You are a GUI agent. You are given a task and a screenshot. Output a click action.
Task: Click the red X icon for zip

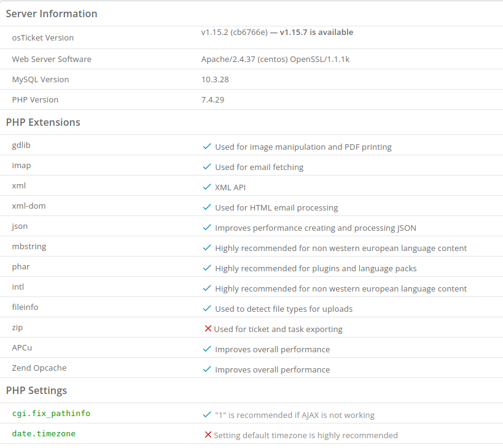208,329
